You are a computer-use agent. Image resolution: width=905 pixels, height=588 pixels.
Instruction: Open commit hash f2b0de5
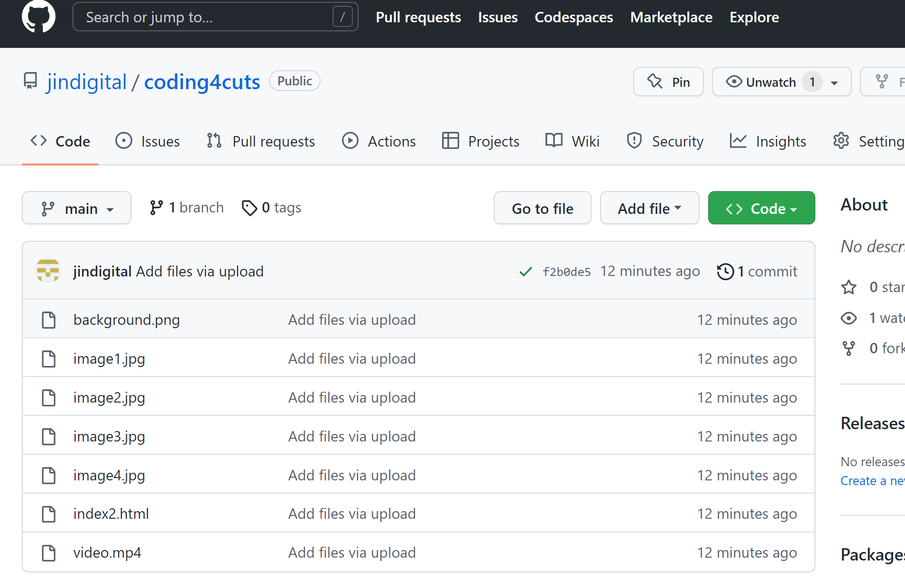(x=567, y=272)
